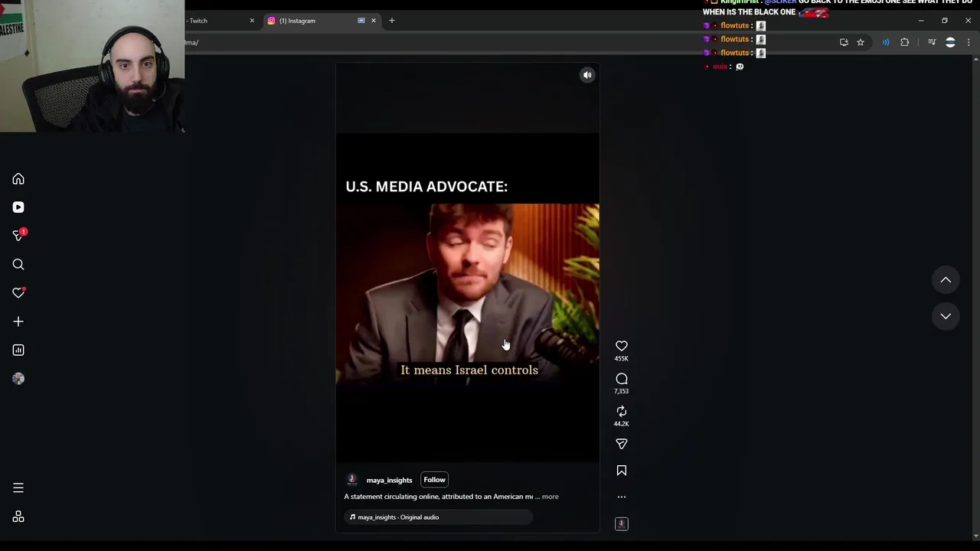Expand the caption with more link
This screenshot has width=980, height=551.
[x=550, y=497]
